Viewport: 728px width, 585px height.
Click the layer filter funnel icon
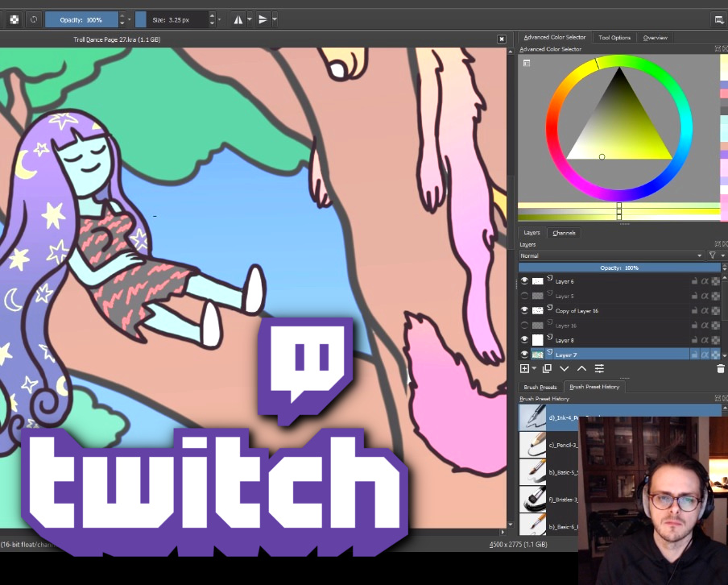pyautogui.click(x=712, y=255)
